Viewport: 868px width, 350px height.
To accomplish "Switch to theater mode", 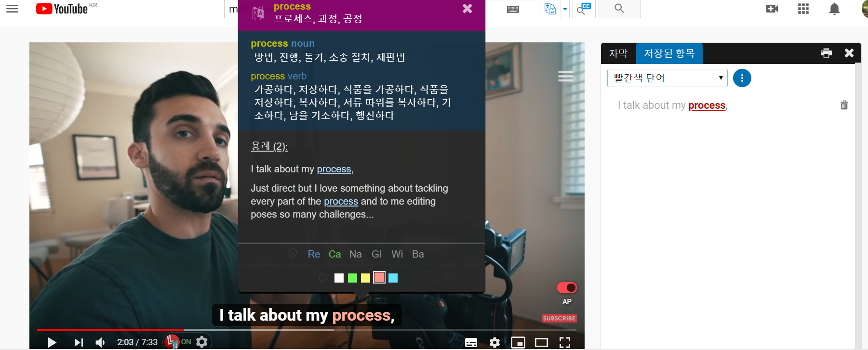I will point(542,342).
